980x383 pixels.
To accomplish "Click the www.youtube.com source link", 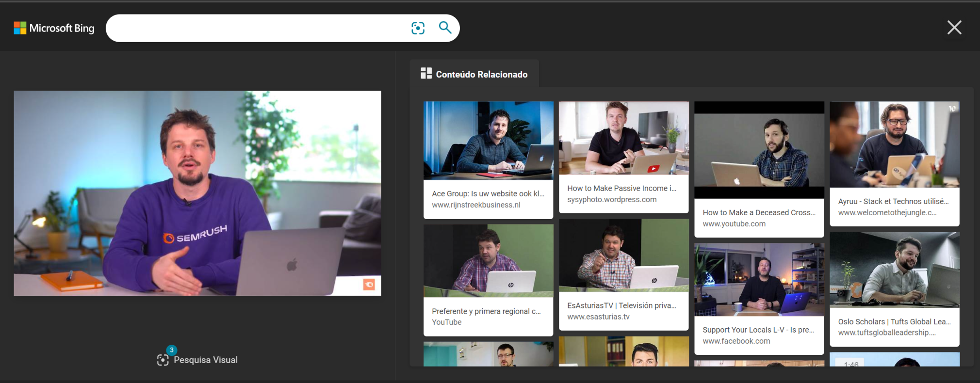I will tap(734, 223).
